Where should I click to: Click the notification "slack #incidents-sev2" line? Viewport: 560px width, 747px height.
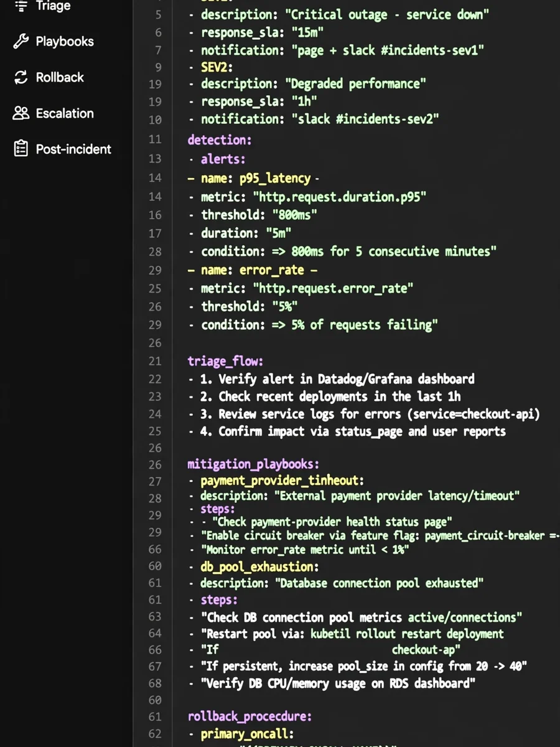click(314, 119)
